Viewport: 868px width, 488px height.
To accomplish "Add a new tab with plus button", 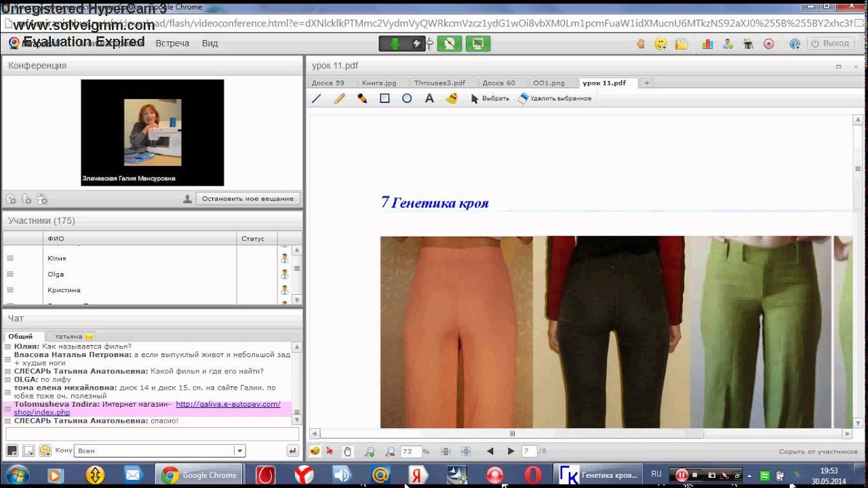I will tap(646, 83).
